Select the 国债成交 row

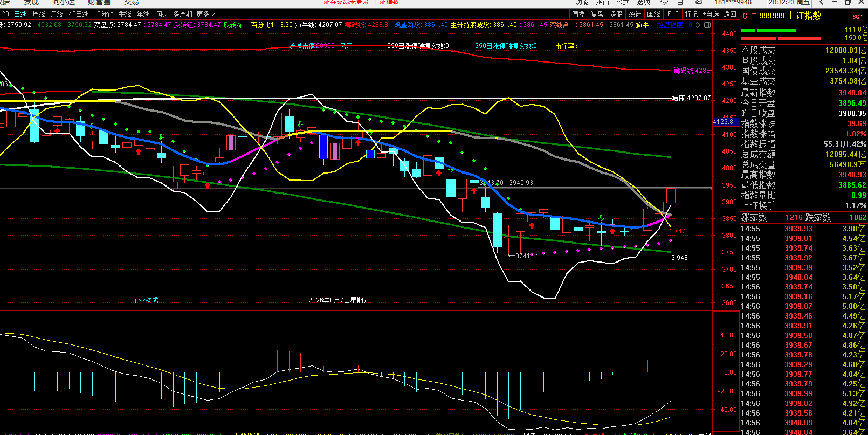click(803, 71)
